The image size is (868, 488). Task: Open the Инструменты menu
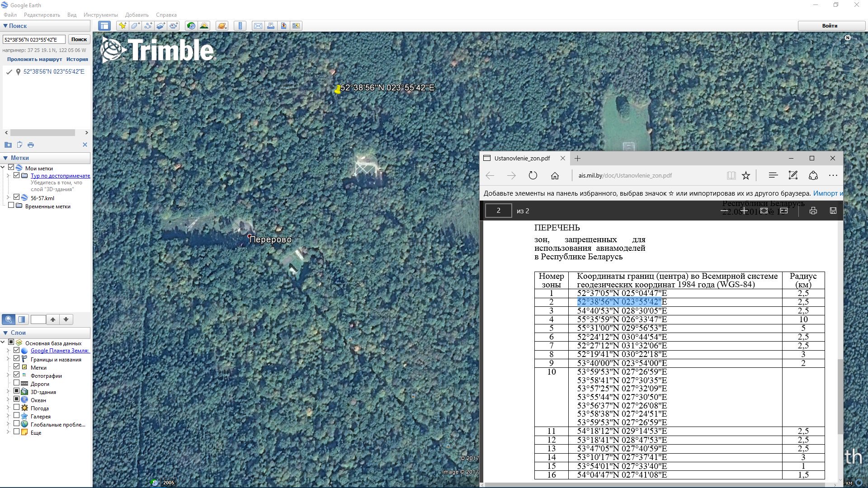tap(101, 15)
